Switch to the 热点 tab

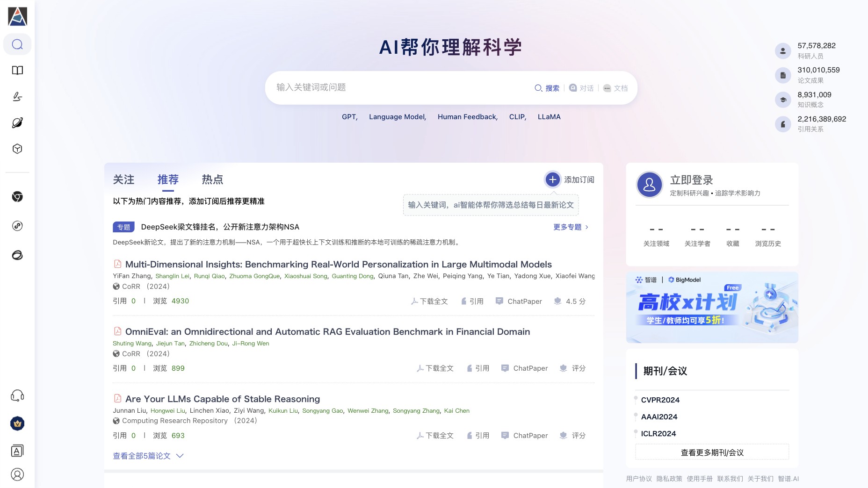pyautogui.click(x=212, y=179)
